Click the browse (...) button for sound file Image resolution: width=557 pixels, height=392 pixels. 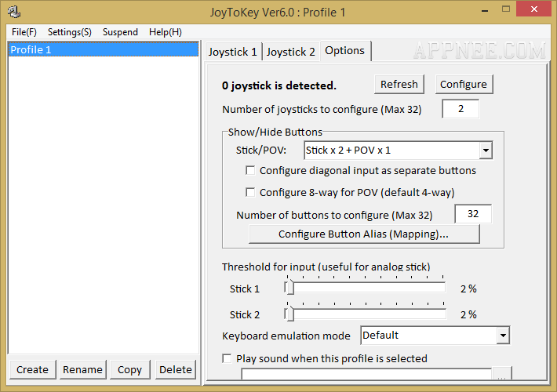[502, 374]
